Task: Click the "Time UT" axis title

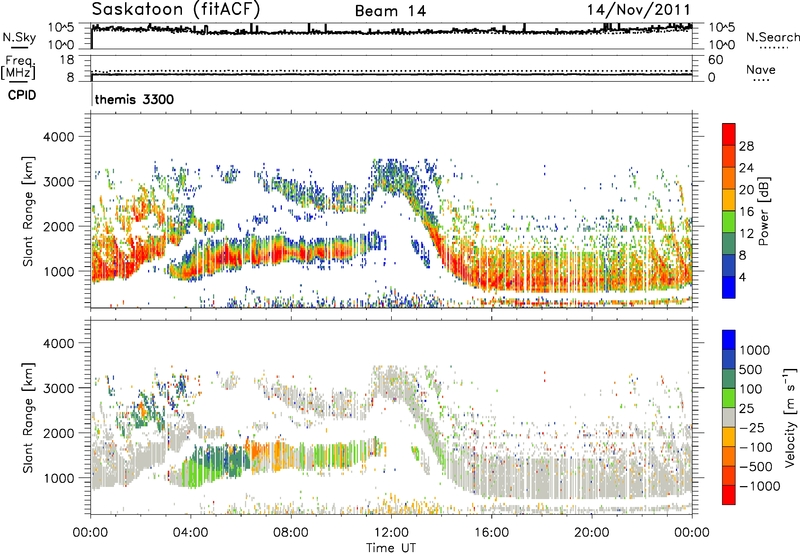Action: click(391, 548)
